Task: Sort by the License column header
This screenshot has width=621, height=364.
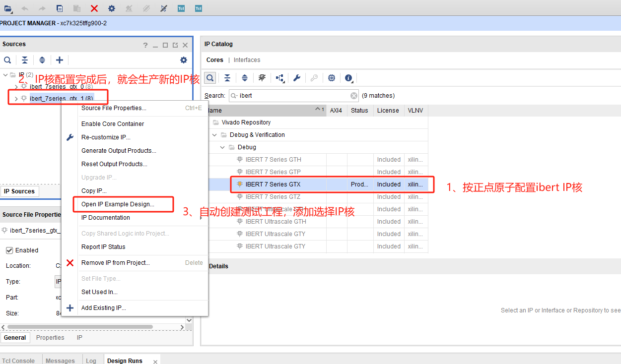Action: pyautogui.click(x=388, y=111)
